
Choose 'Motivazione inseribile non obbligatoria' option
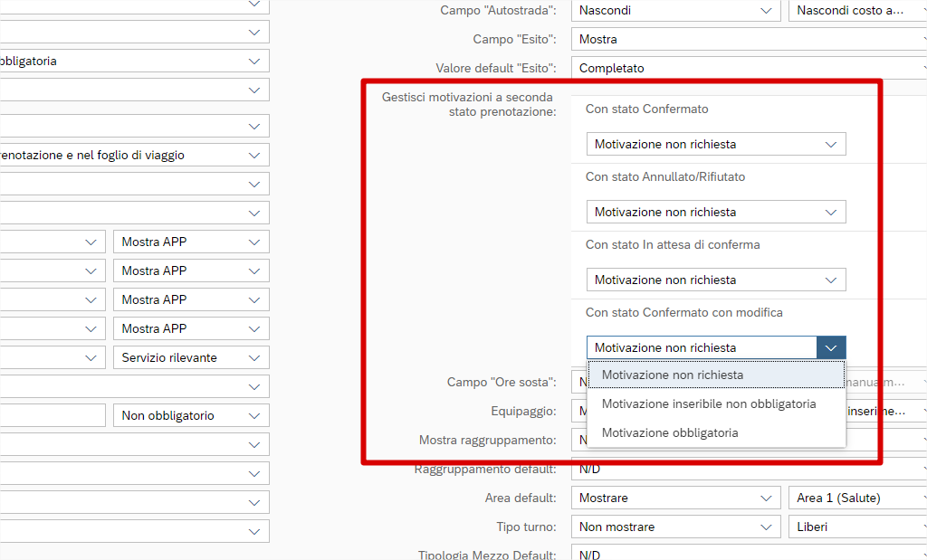click(x=708, y=404)
